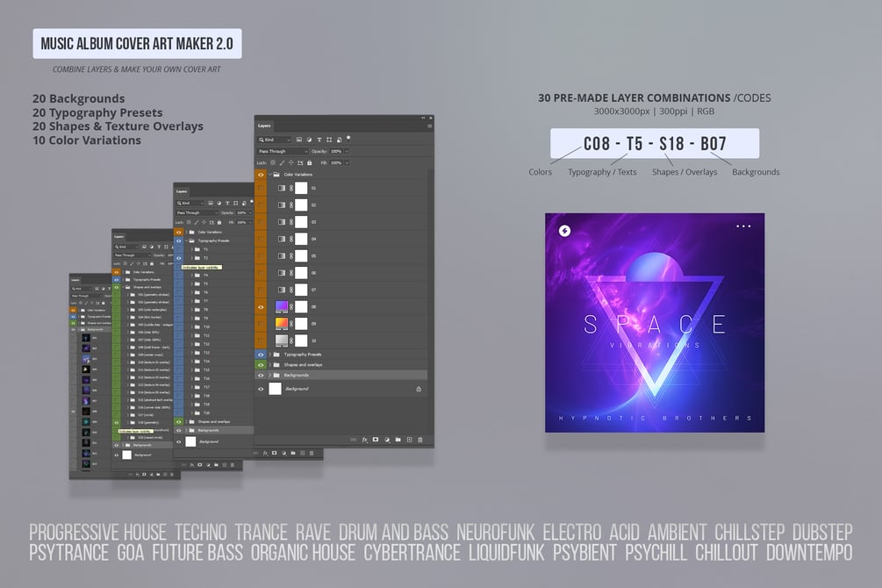
Task: Collapse the Color Variations group in front panel
Action: 270,175
